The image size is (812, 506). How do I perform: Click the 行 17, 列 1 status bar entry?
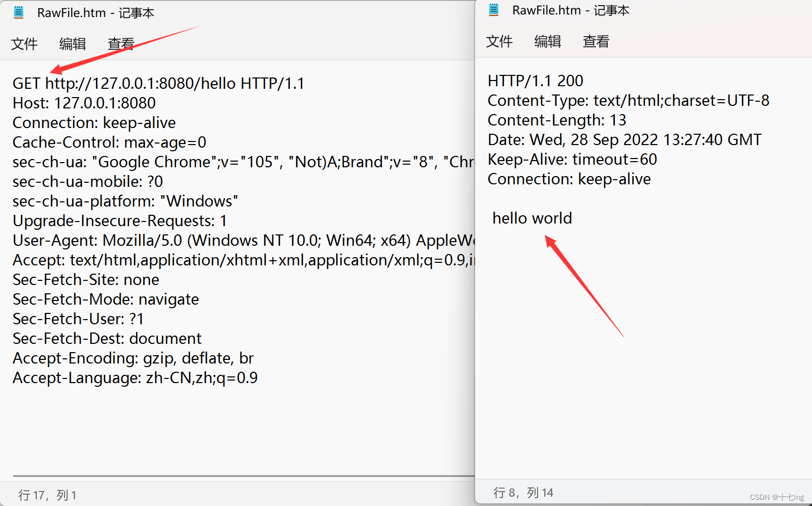point(47,496)
